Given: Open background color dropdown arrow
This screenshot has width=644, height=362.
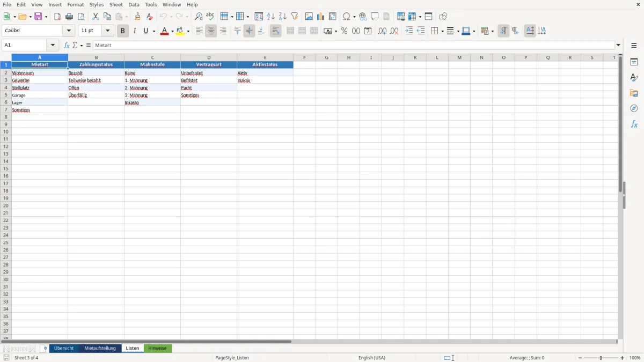Looking at the screenshot, I should (x=188, y=31).
